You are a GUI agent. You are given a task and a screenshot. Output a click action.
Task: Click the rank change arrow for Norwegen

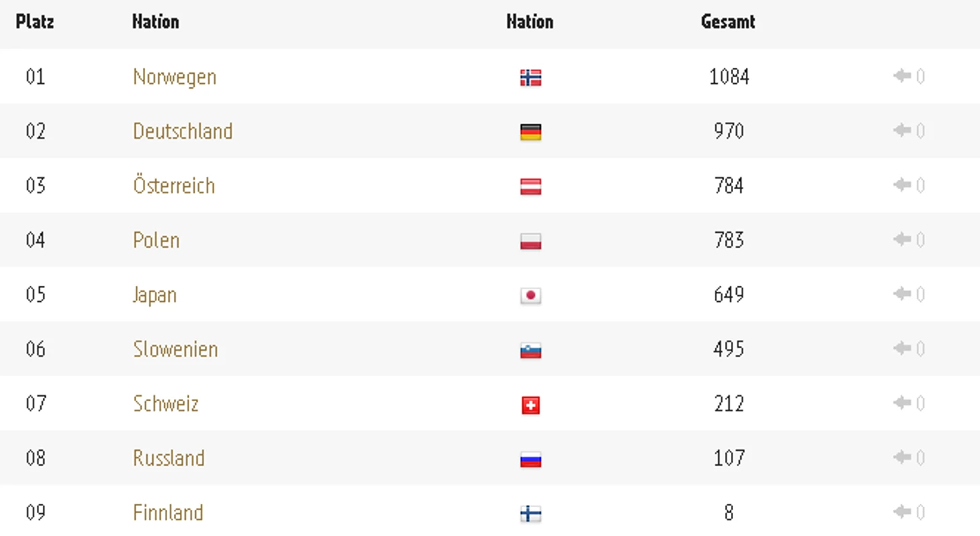pyautogui.click(x=901, y=76)
